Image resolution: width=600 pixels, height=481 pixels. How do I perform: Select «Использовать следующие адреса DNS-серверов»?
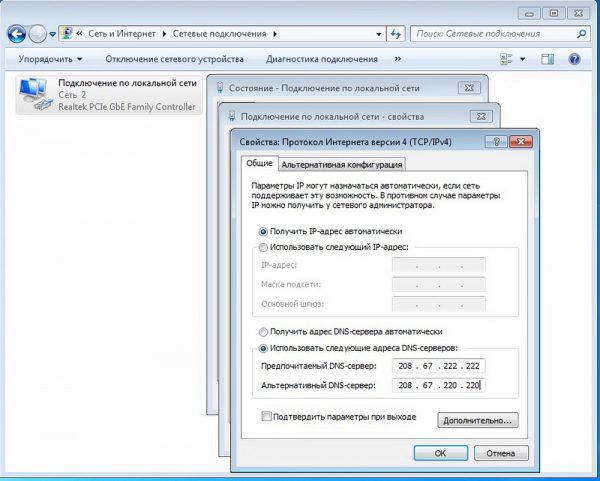358,348
